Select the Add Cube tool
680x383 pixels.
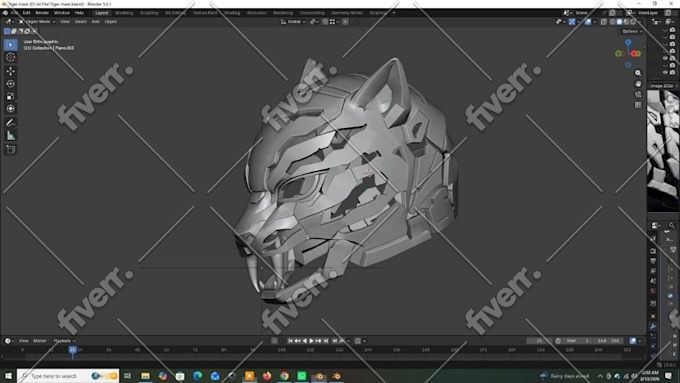[x=10, y=150]
